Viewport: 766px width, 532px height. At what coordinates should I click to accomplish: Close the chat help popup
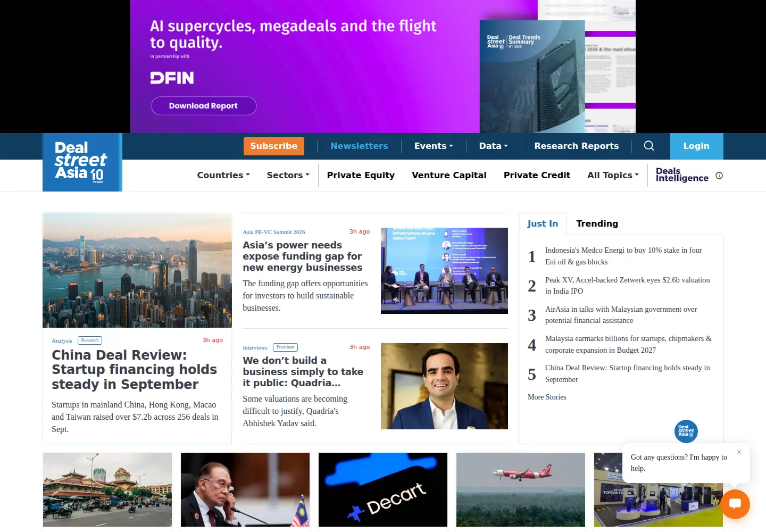pyautogui.click(x=739, y=452)
